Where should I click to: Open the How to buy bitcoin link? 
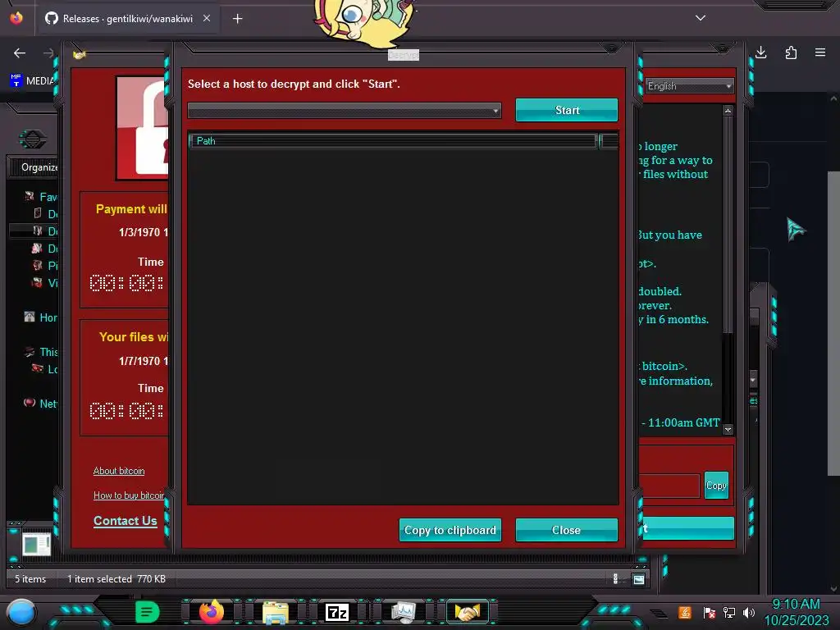pos(129,495)
